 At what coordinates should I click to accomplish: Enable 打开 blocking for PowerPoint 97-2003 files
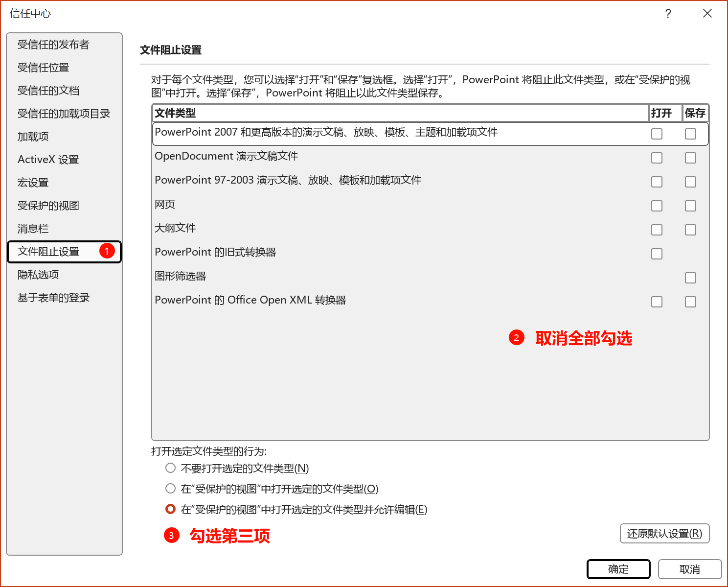(657, 182)
